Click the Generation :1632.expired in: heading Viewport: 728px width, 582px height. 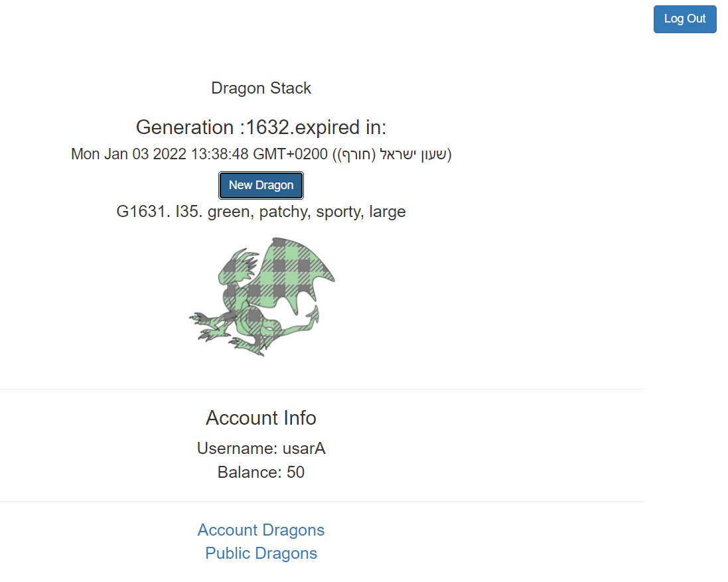tap(261, 127)
